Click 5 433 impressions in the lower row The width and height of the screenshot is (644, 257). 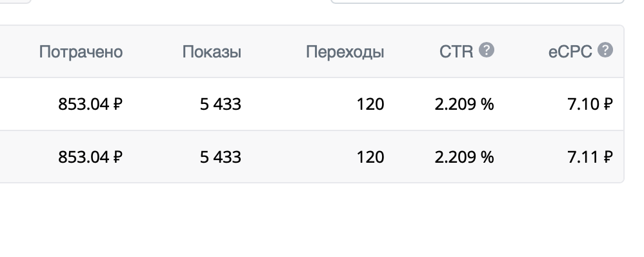pos(221,157)
